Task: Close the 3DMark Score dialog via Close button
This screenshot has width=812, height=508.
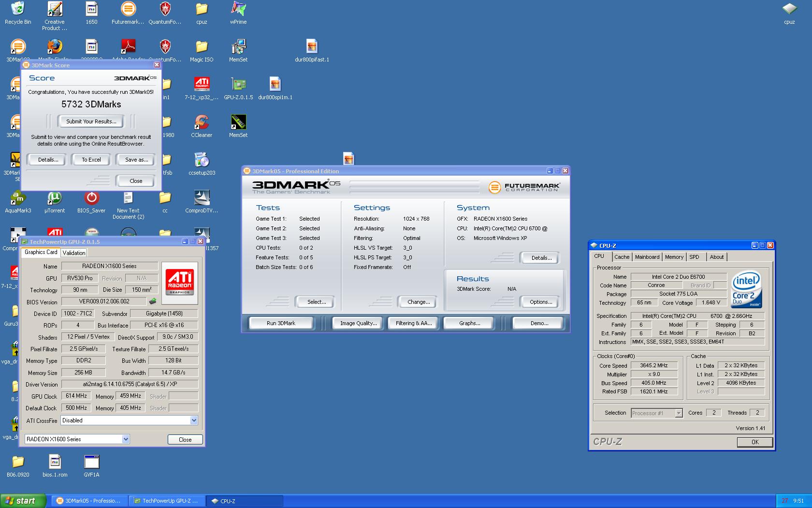Action: (136, 181)
